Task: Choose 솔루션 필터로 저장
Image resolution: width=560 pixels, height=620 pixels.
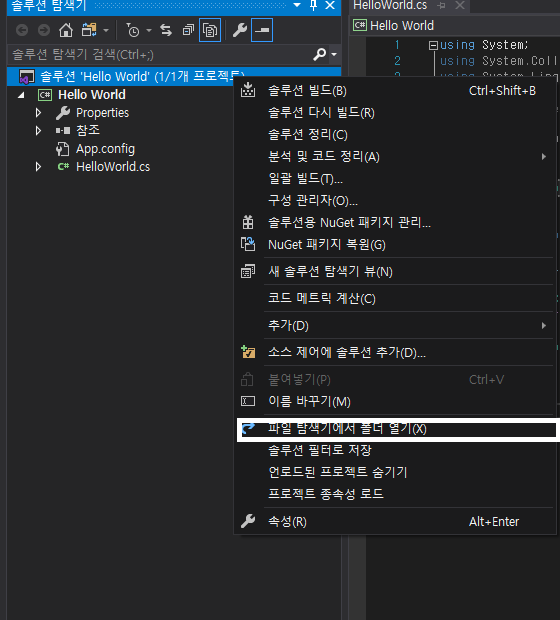Action: [x=395, y=450]
